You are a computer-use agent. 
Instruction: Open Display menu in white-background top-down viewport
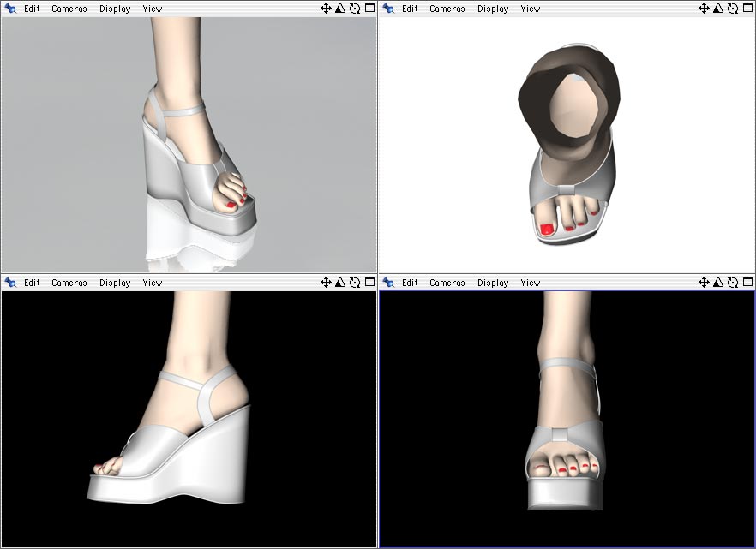[493, 9]
